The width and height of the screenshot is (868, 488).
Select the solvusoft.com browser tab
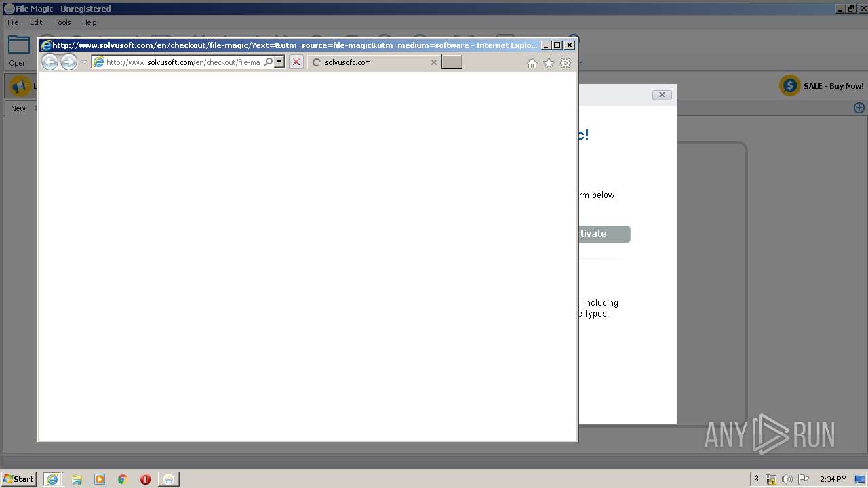(x=373, y=62)
